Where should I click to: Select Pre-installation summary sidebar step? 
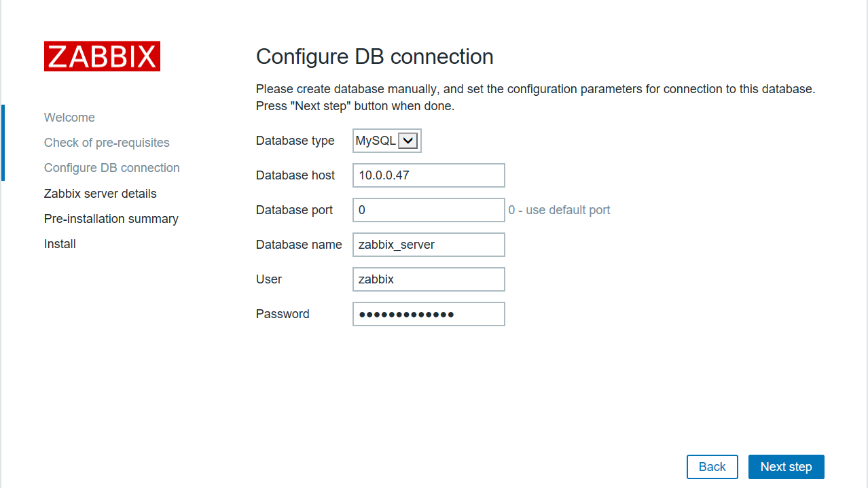point(111,219)
